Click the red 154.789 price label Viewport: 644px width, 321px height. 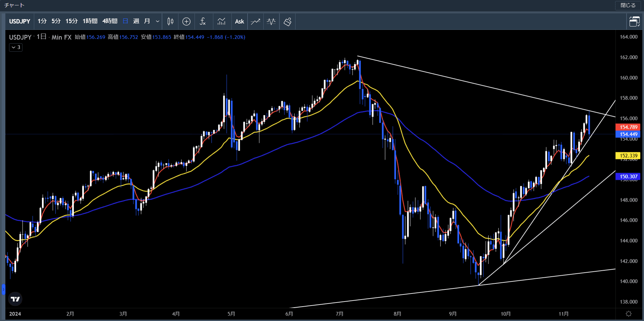(x=628, y=127)
